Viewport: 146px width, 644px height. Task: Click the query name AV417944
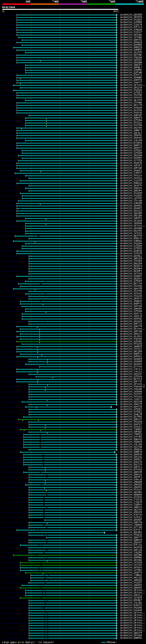(8, 8)
